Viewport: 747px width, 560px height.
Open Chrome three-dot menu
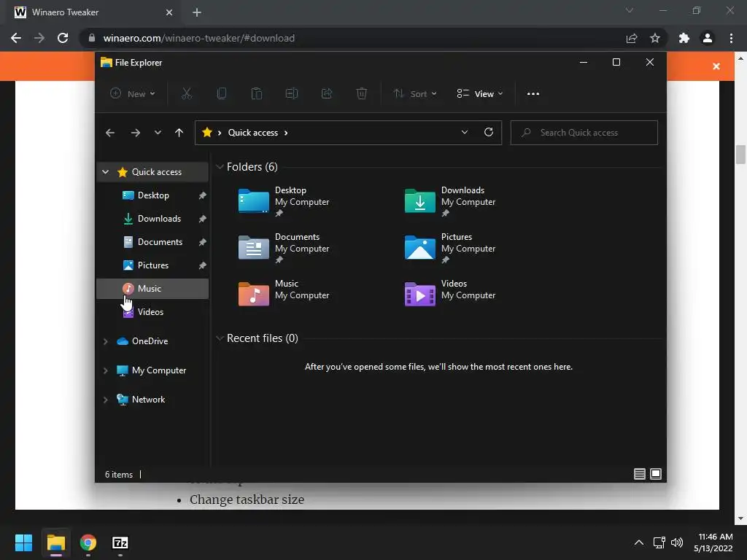pyautogui.click(x=731, y=38)
